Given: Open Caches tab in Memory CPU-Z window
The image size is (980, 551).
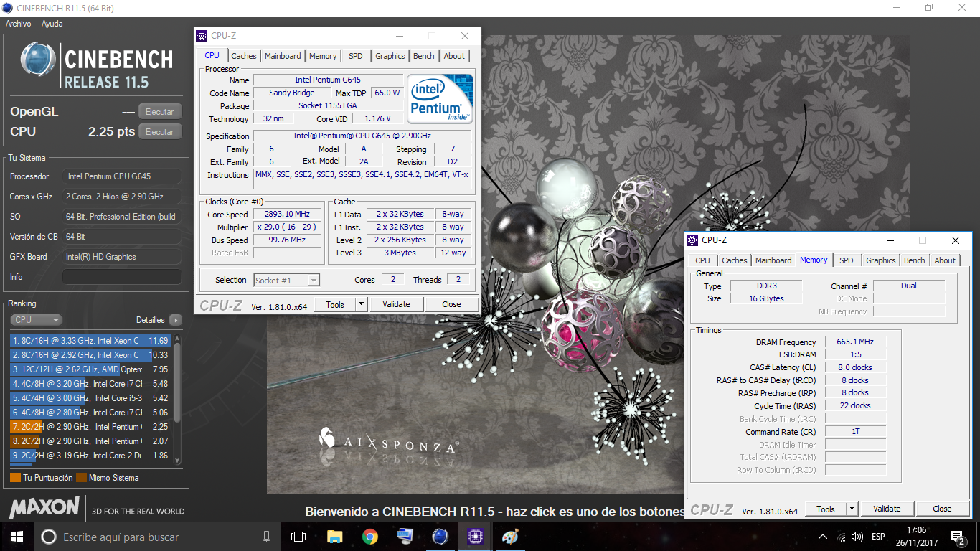Looking at the screenshot, I should (735, 260).
